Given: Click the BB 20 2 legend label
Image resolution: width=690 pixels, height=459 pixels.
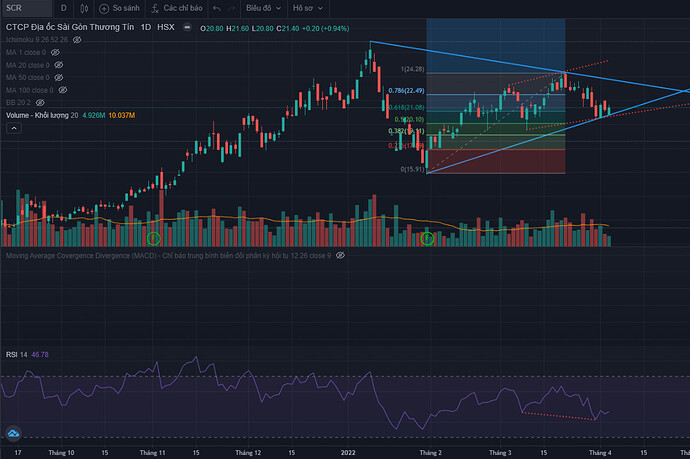Looking at the screenshot, I should click(18, 103).
